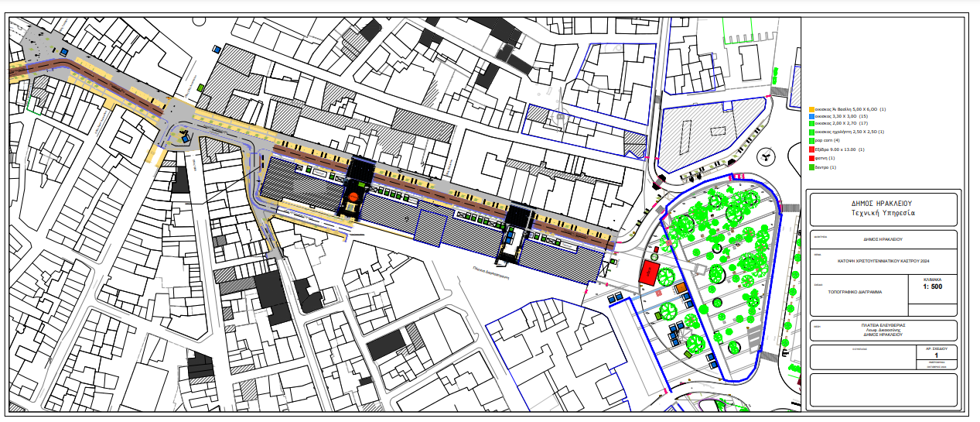Click the orange kiosk square beside the red stage
This screenshot has height=422, width=980.
pos(681,288)
